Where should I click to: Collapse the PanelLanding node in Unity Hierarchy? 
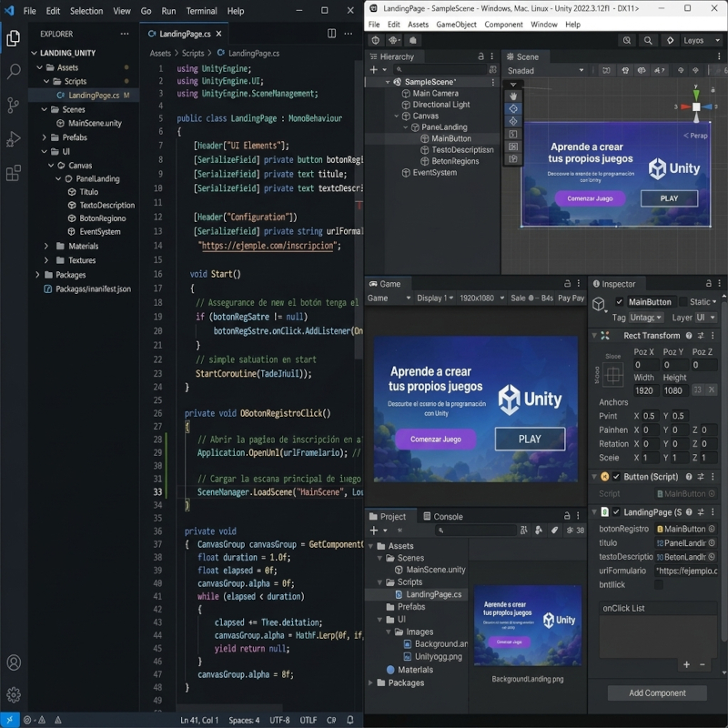(405, 126)
